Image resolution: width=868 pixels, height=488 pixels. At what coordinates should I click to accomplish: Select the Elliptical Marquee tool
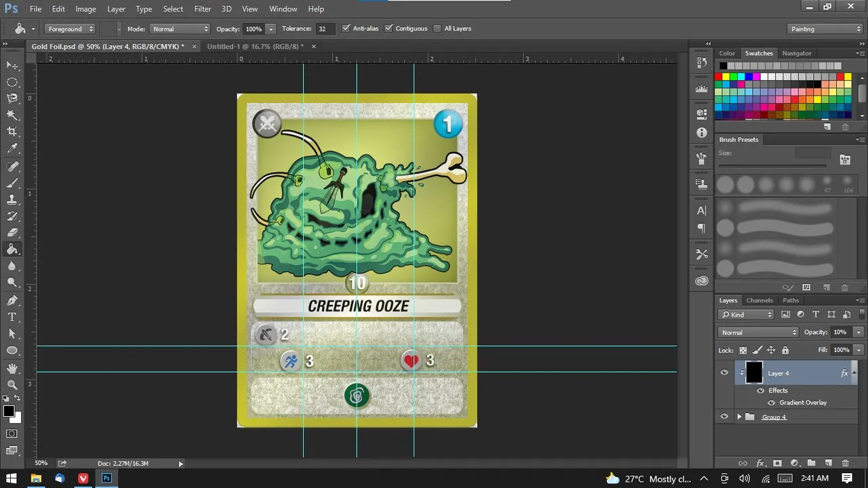click(x=12, y=82)
